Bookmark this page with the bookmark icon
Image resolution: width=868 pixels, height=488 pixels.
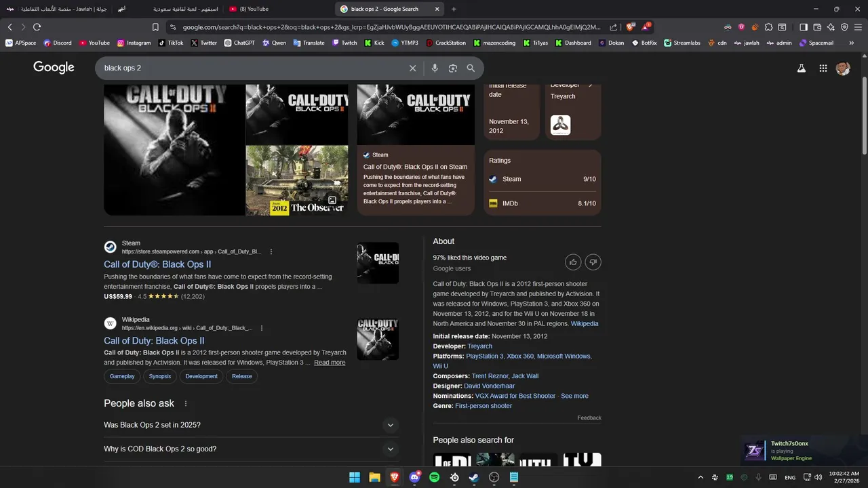tap(155, 27)
